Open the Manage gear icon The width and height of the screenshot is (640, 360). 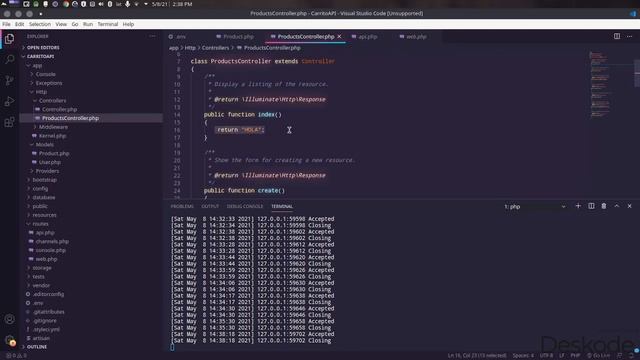pos(9,340)
